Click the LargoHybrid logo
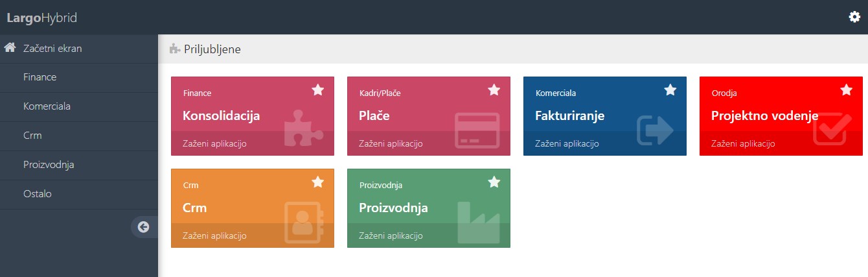Screen dimensions: 868x277 pos(42,18)
